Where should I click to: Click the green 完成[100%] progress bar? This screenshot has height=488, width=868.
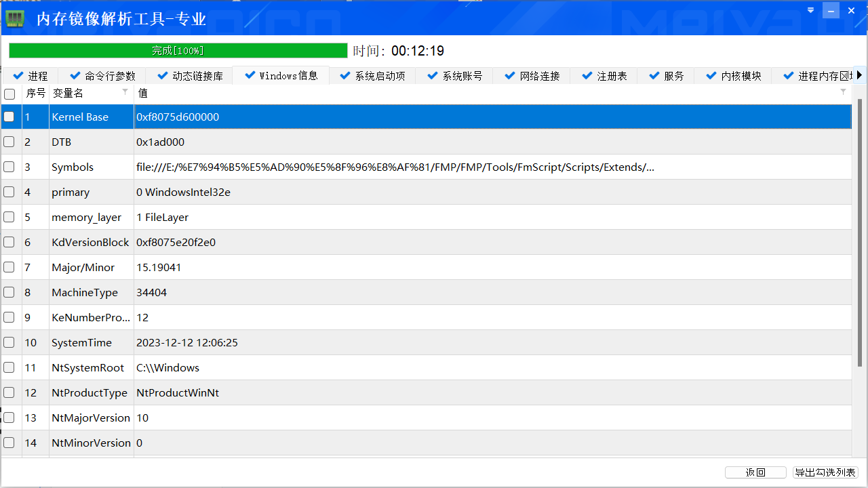click(x=178, y=51)
